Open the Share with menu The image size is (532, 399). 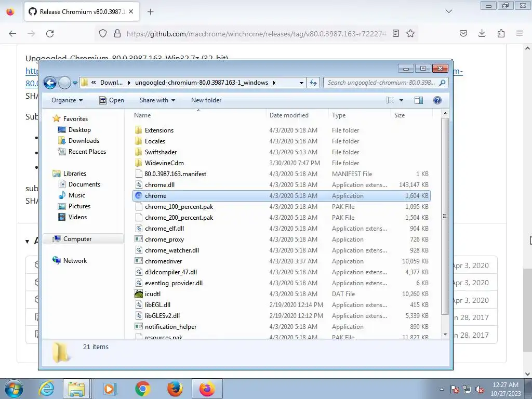(157, 100)
